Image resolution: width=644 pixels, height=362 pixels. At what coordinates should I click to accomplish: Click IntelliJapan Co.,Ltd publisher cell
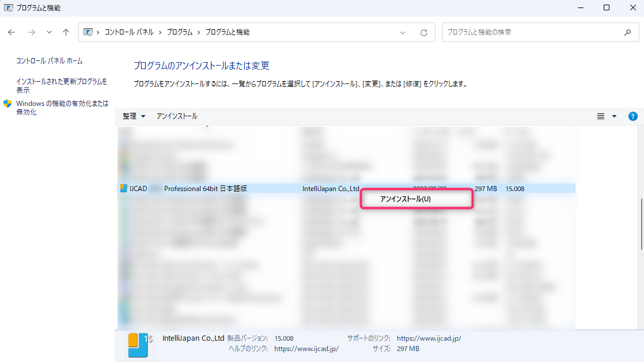(x=331, y=188)
